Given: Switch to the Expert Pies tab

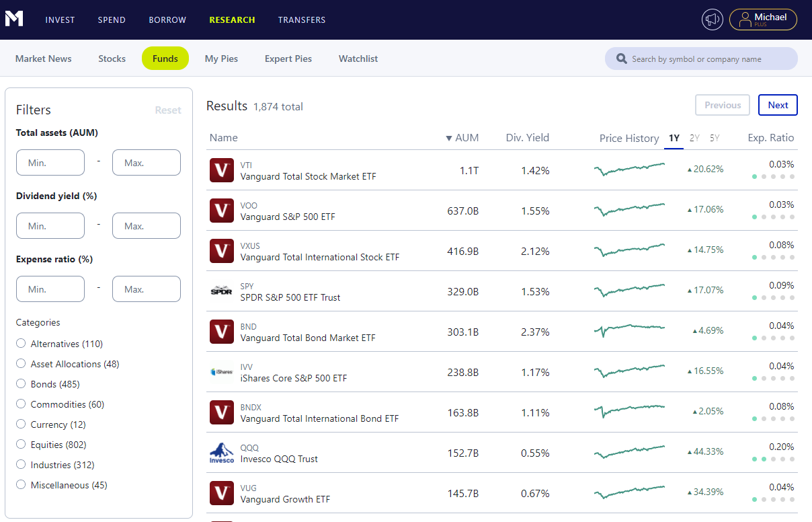Looking at the screenshot, I should coord(288,59).
